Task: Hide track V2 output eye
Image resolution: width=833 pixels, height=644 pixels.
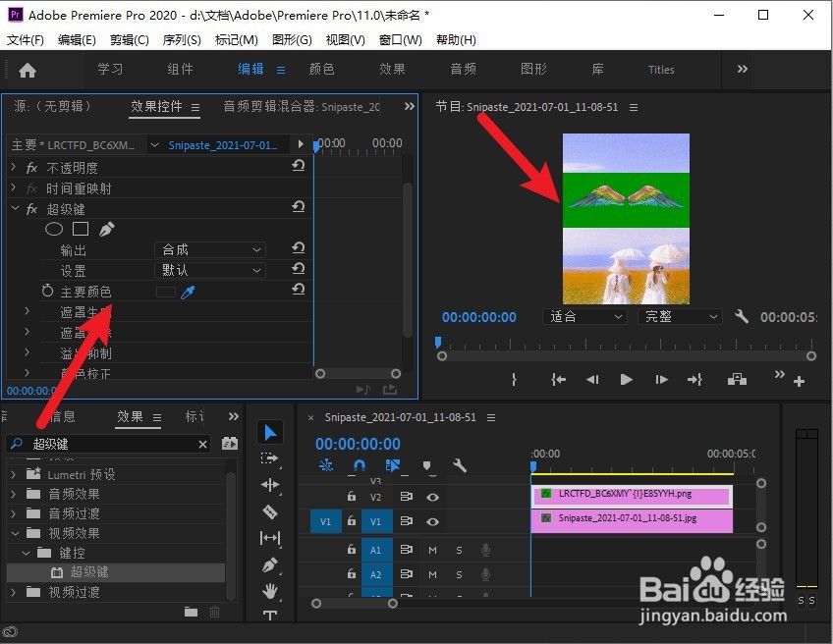Action: point(432,498)
